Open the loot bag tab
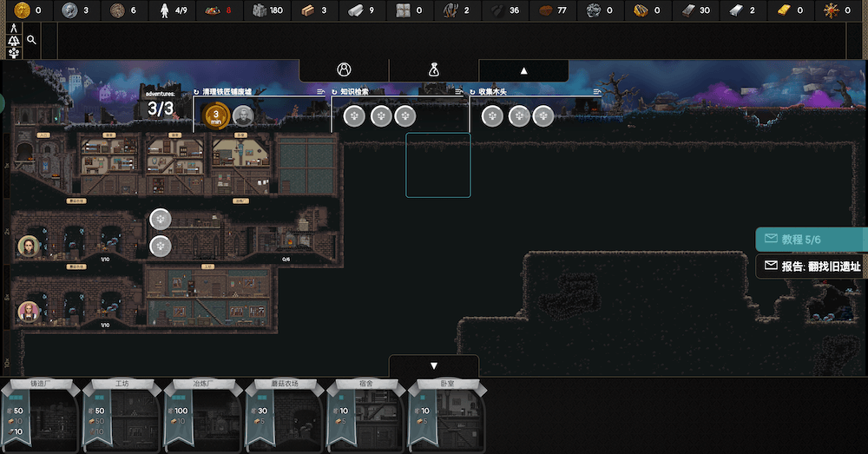 click(434, 70)
